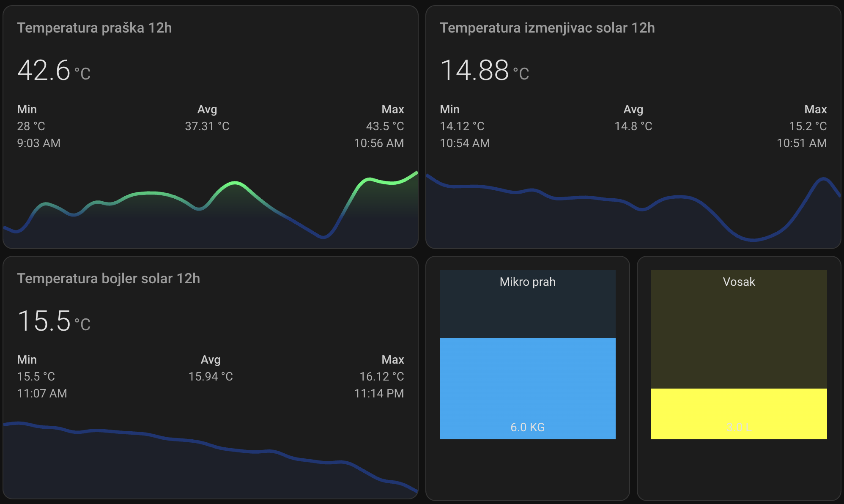This screenshot has height=504, width=844.
Task: Open the Temperatura izmenjivac solar 12h title
Action: pyautogui.click(x=547, y=28)
